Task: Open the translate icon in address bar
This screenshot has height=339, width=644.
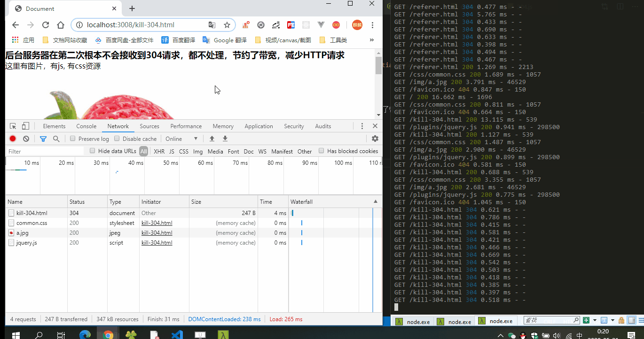Action: 212,25
